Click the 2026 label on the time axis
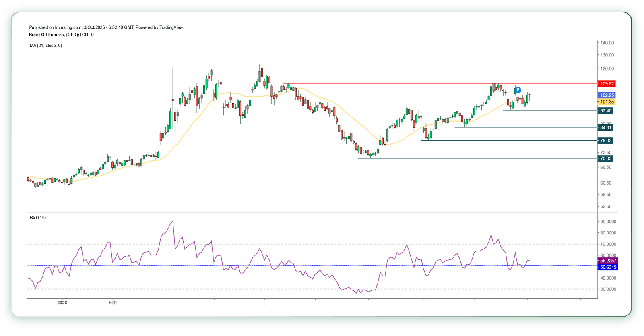The height and width of the screenshot is (336, 644). (x=62, y=303)
